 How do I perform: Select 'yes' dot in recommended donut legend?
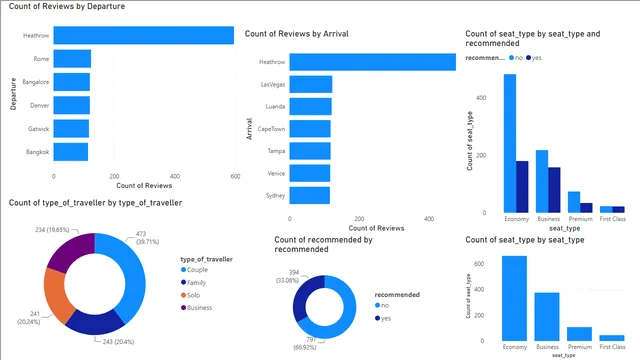coord(377,318)
